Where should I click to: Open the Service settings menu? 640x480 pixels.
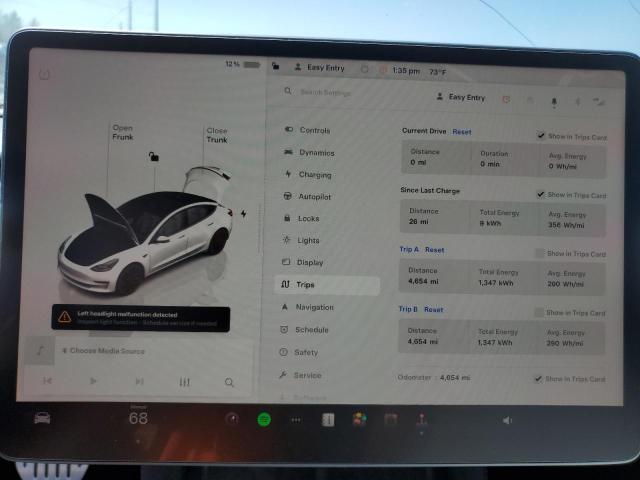coord(300,375)
